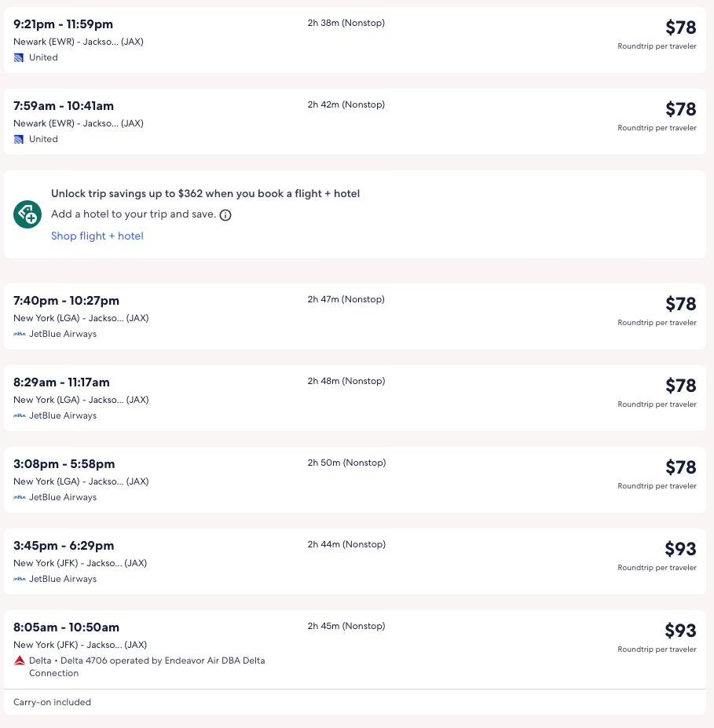714x728 pixels.
Task: Click the United logo on the 9:21pm flight
Action: tap(20, 57)
